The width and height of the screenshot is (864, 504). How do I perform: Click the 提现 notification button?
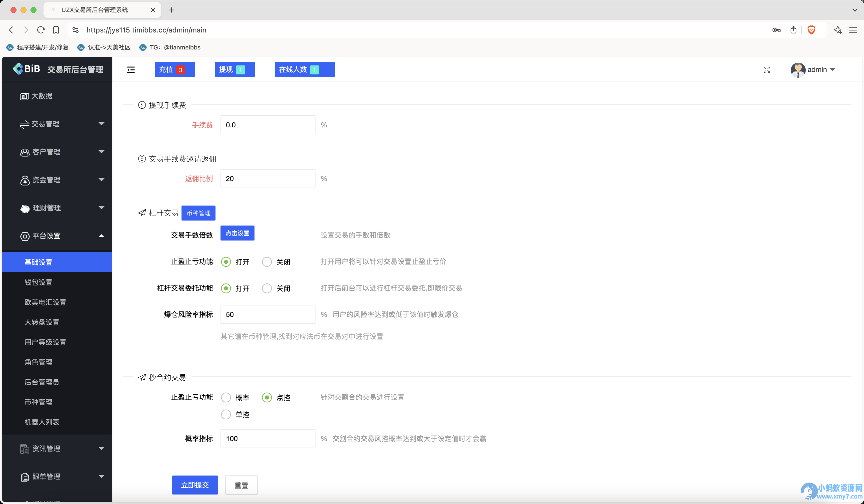[235, 69]
